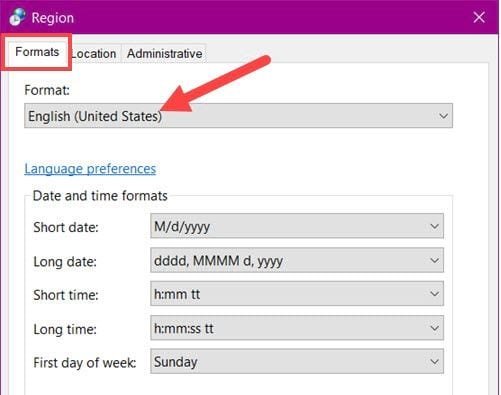The width and height of the screenshot is (501, 395).
Task: Close the Region dialog window
Action: (x=479, y=17)
